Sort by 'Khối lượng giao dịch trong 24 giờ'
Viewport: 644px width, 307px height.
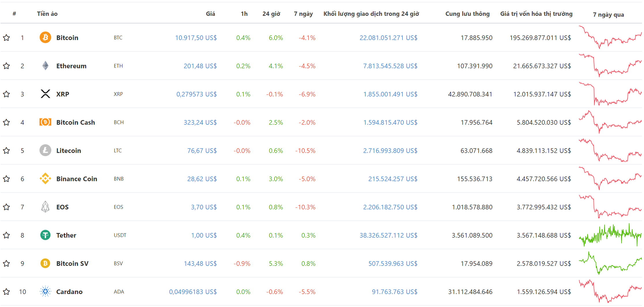371,14
